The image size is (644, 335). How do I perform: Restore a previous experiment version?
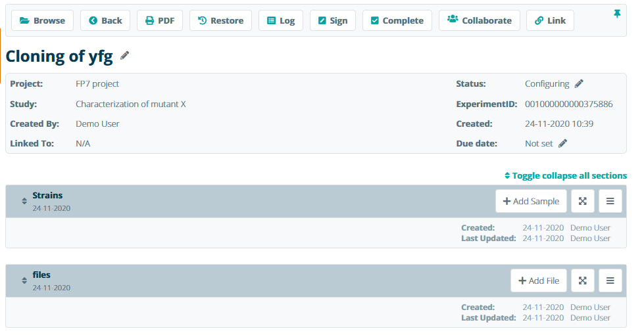click(220, 20)
